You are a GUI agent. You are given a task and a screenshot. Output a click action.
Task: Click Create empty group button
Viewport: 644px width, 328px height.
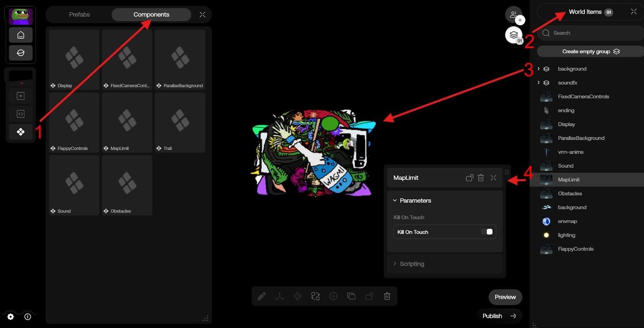[x=590, y=52]
